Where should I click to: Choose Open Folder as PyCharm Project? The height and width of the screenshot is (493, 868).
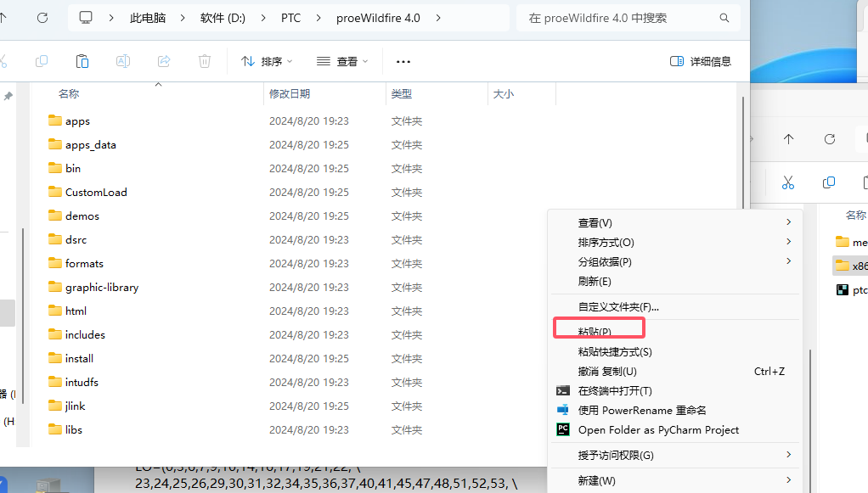tap(675, 430)
